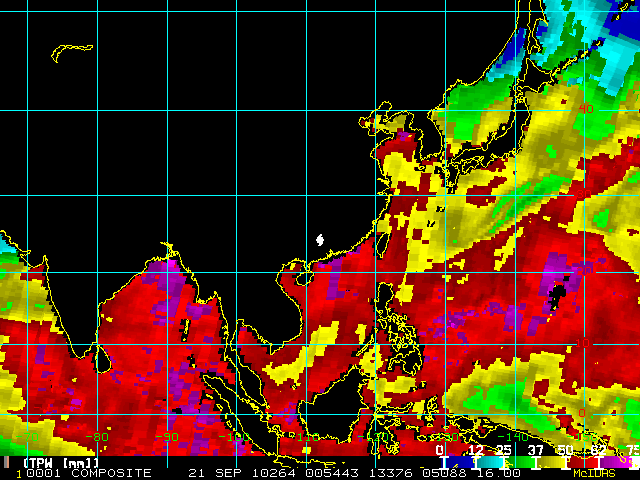Click the color bar scale label "12"

476,450
